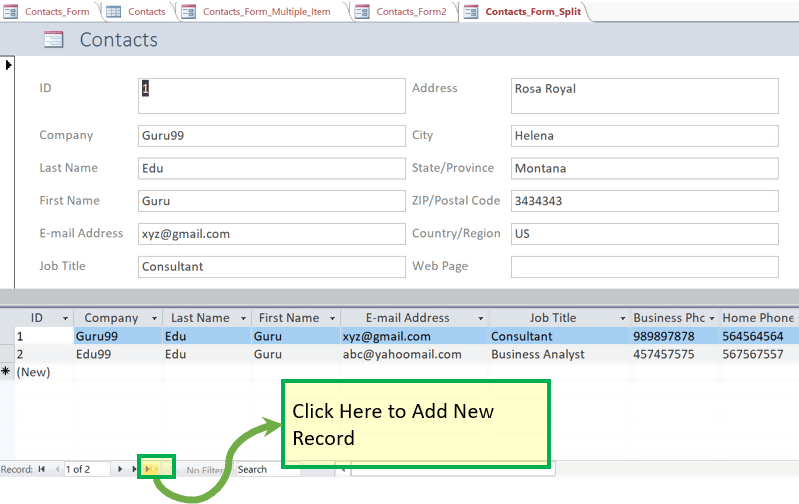Go to first record in navigation bar
The width and height of the screenshot is (799, 504).
click(x=42, y=469)
